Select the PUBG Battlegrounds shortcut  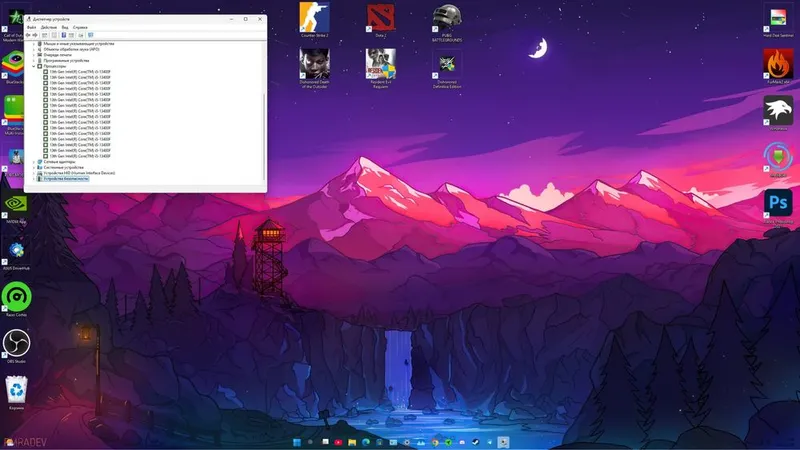447,20
